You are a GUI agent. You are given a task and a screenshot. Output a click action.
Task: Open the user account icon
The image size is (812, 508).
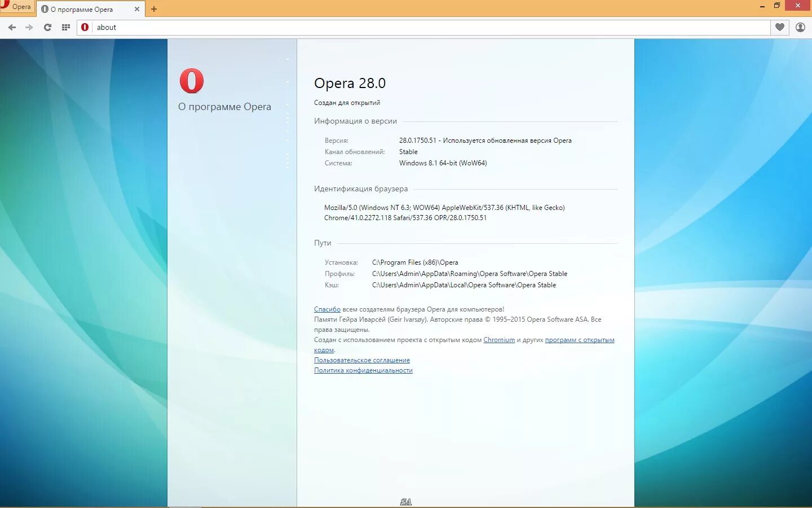[x=800, y=27]
